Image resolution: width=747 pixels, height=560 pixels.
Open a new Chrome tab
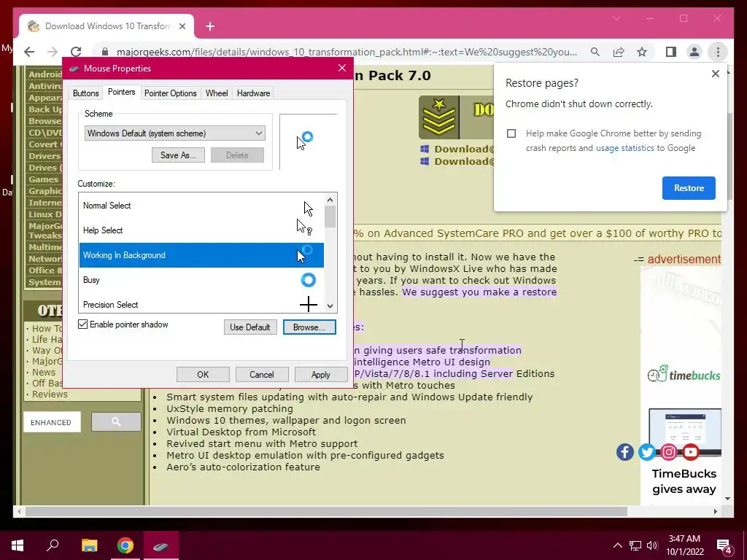click(210, 26)
